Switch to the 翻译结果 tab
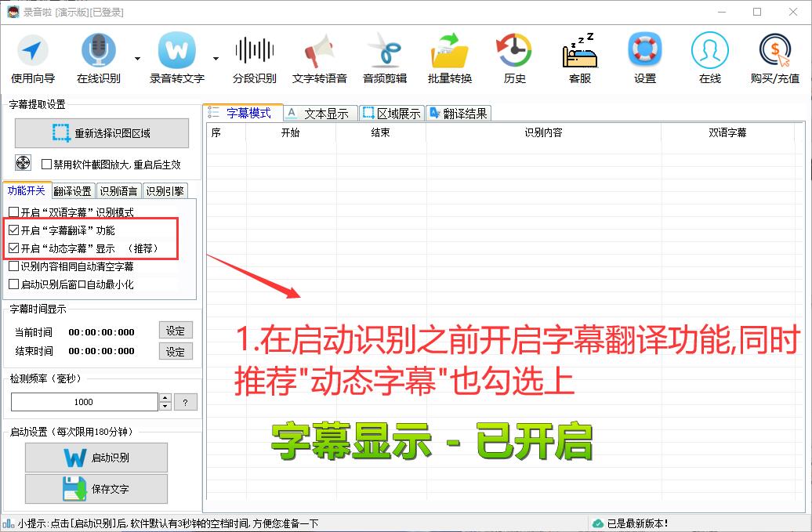The width and height of the screenshot is (812, 532). [x=461, y=112]
